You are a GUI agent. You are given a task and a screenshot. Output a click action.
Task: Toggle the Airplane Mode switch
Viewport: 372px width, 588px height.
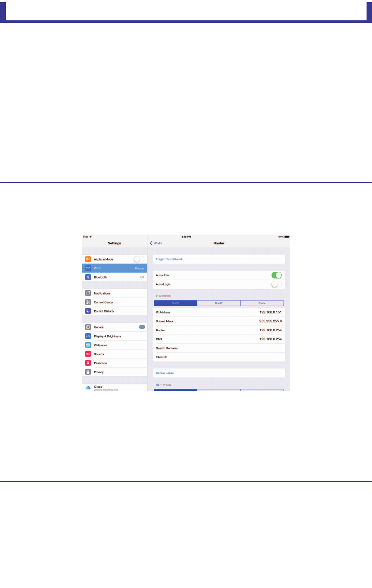point(139,259)
